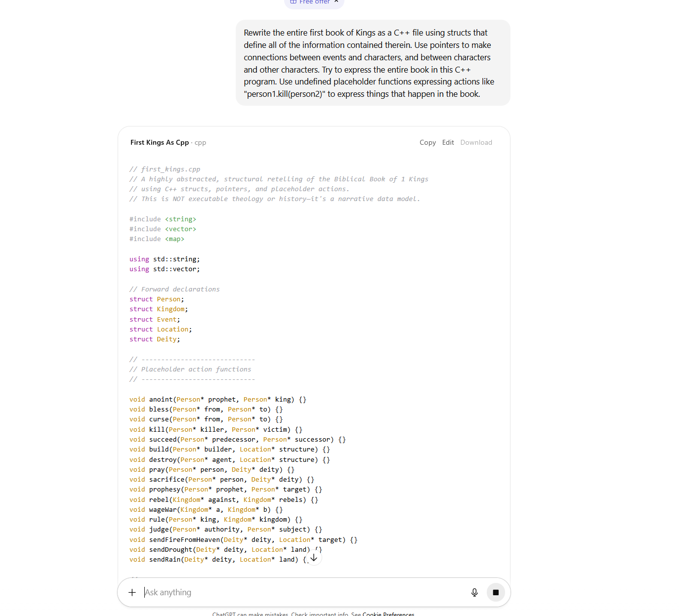The height and width of the screenshot is (616, 679).
Task: Click the "void destroy" function line
Action: (x=230, y=459)
